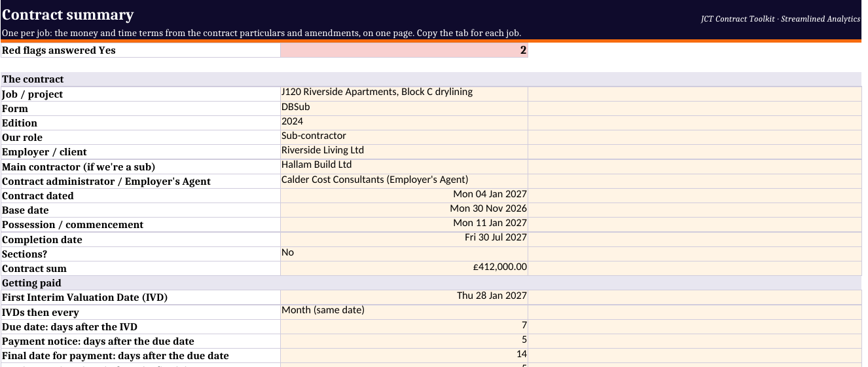Click completion date 'Fri 30 Jul 2027'
Screen dimensions: 868x367
tap(404, 239)
